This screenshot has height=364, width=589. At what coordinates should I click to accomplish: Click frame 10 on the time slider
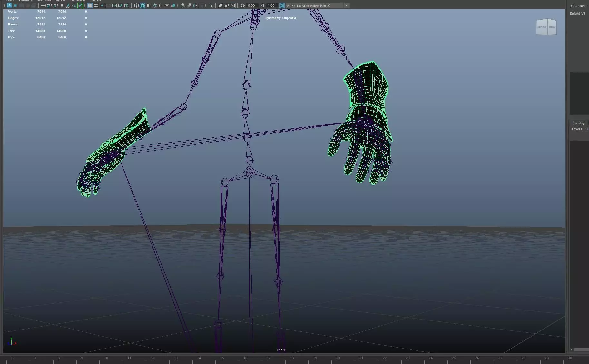pyautogui.click(x=106, y=358)
